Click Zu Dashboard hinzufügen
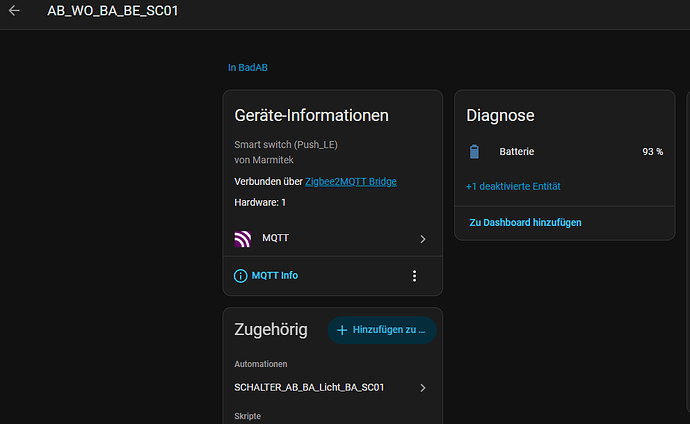Screen dimensions: 690x424 pos(525,223)
